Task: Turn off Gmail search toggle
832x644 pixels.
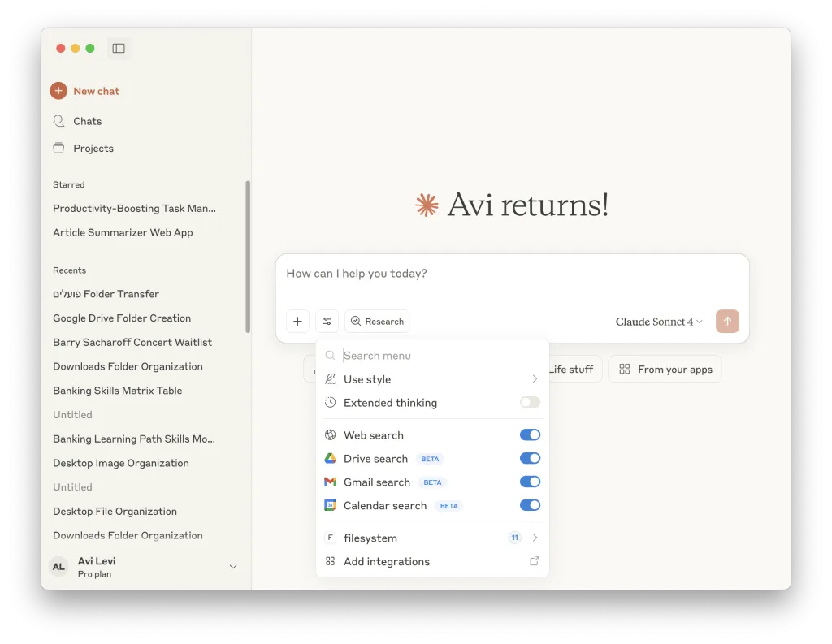Action: click(530, 482)
